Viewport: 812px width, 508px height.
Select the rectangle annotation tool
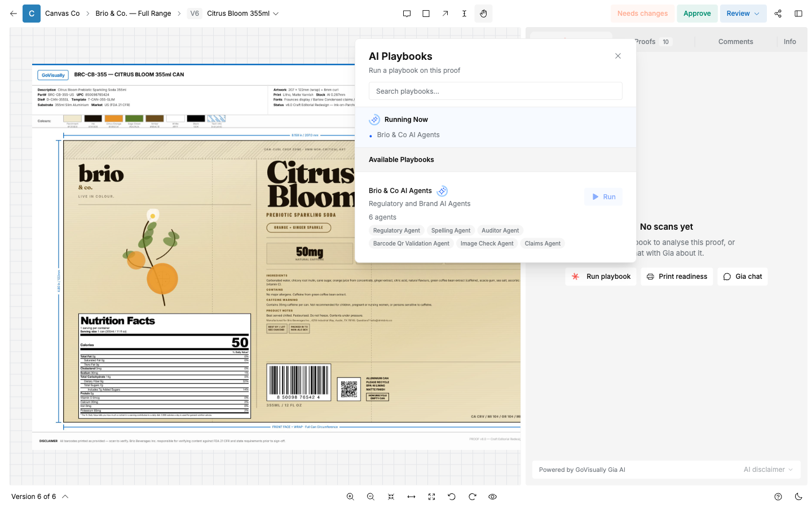tap(426, 14)
